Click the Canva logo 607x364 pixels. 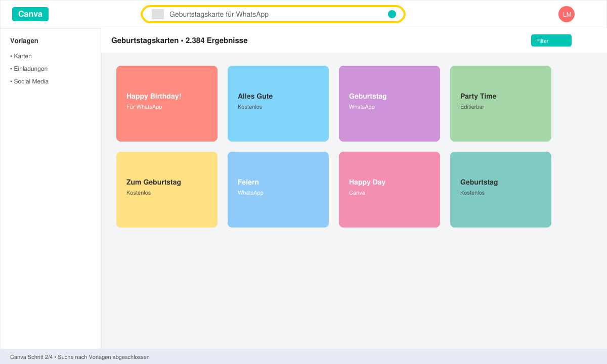[x=30, y=14]
